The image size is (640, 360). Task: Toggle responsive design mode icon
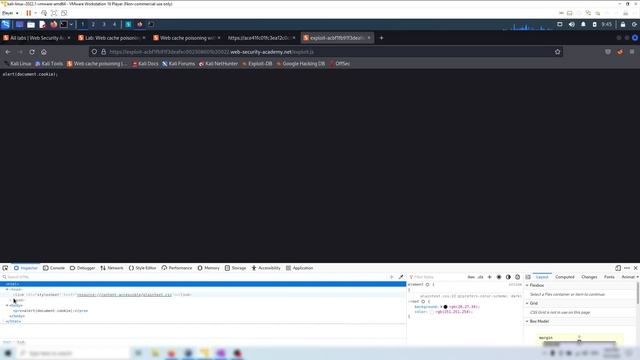pos(618,268)
